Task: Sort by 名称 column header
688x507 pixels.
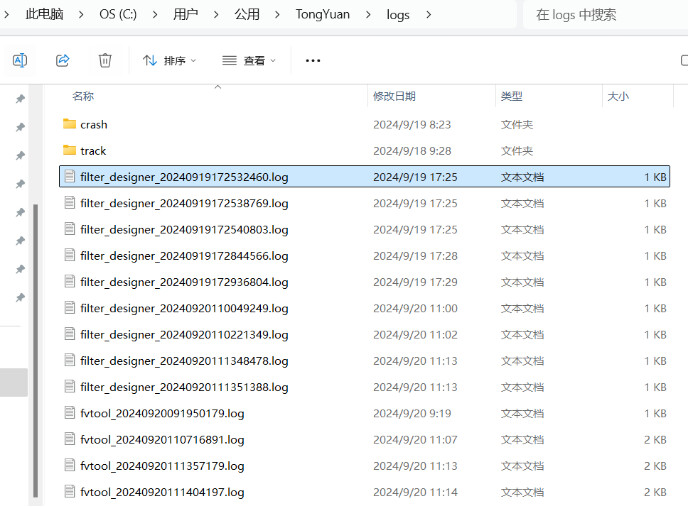Action: pos(83,96)
